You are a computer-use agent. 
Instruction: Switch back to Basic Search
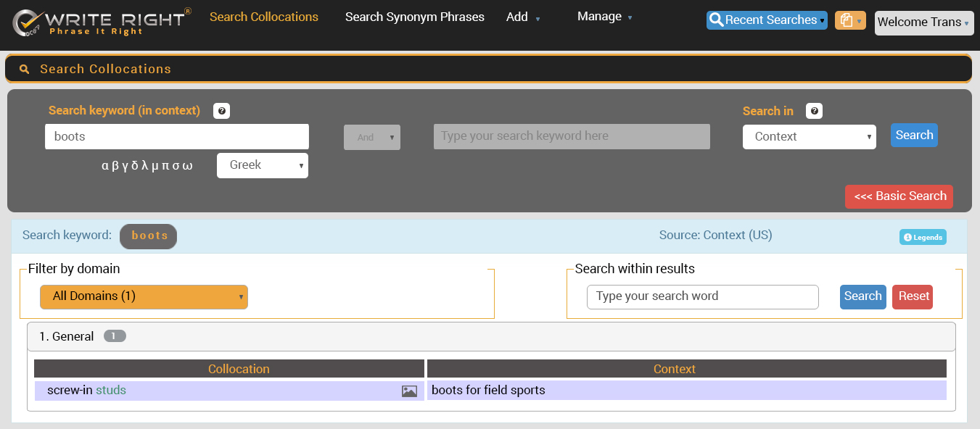(x=899, y=196)
